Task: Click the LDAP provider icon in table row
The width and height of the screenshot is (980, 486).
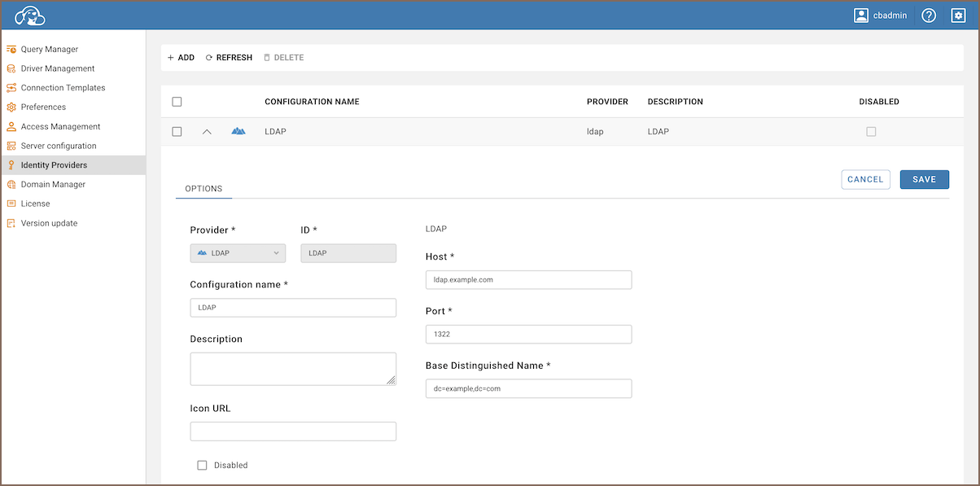Action: [x=238, y=131]
